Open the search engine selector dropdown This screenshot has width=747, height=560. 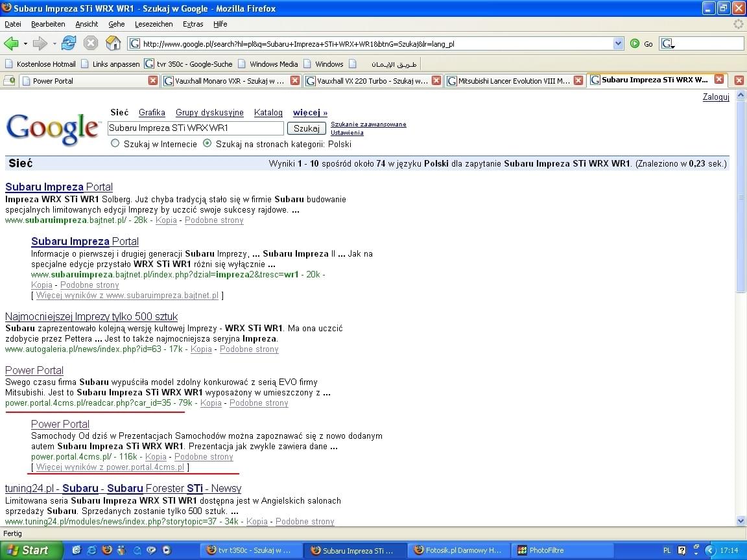click(668, 44)
